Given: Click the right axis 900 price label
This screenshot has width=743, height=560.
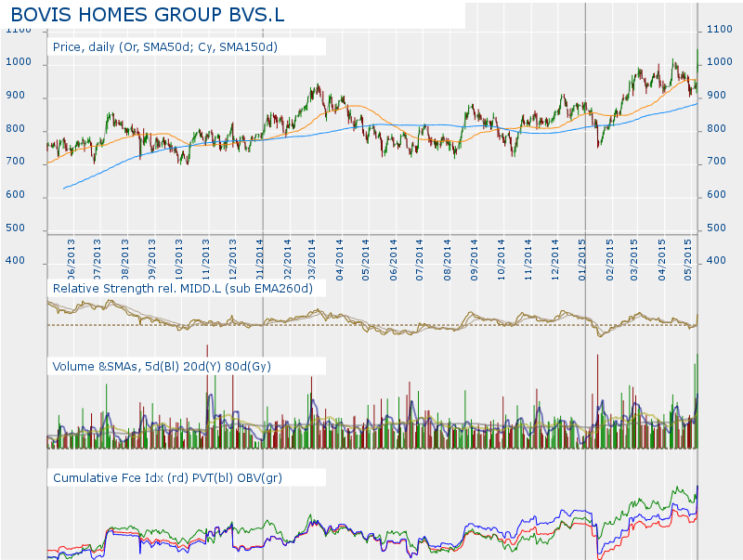Looking at the screenshot, I should point(716,96).
